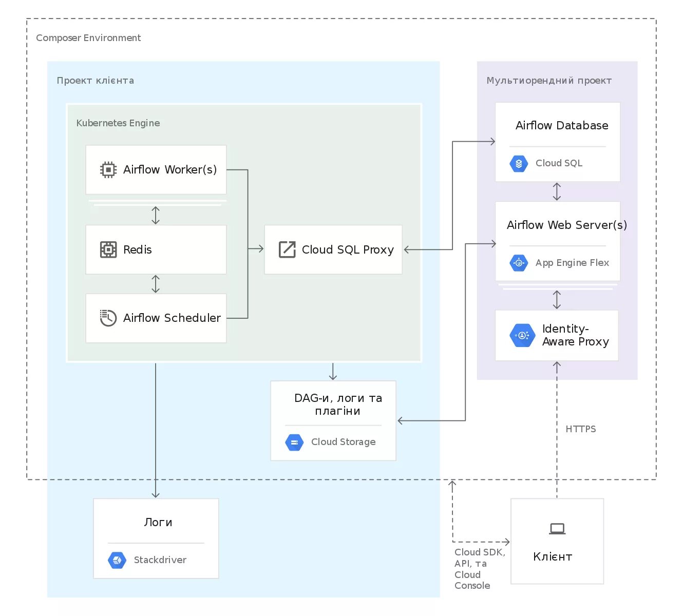This screenshot has width=683, height=616.
Task: Click the Cloud Storage text
Action: click(x=343, y=442)
